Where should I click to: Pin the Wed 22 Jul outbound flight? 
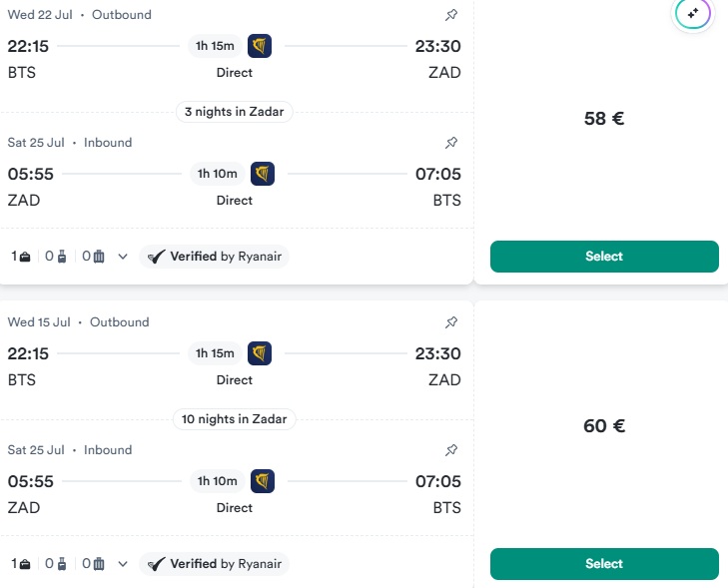(451, 15)
